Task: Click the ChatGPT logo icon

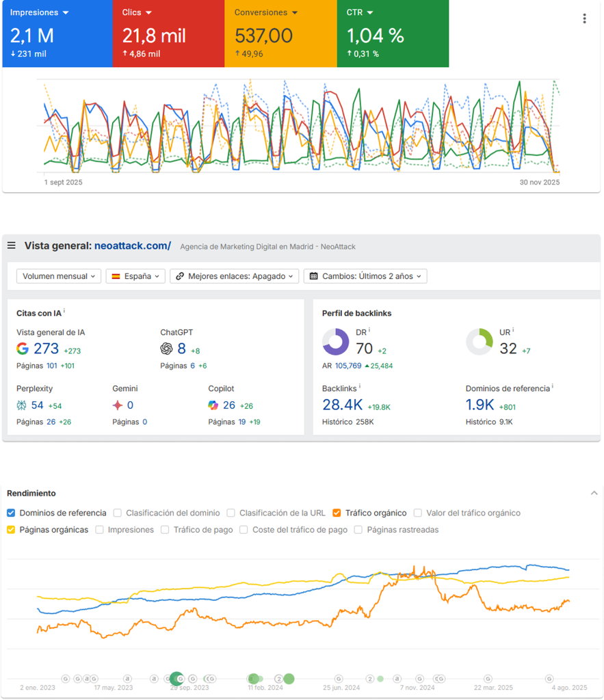Action: coord(166,349)
